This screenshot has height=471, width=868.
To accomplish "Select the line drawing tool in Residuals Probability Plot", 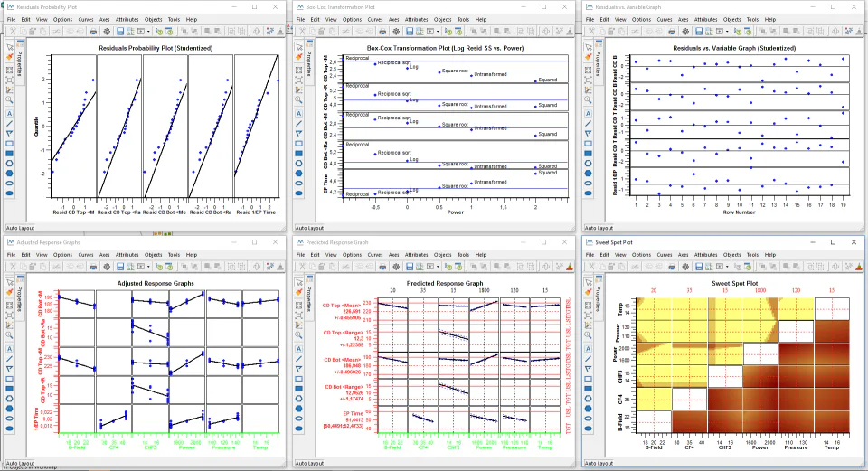I will tap(9, 124).
